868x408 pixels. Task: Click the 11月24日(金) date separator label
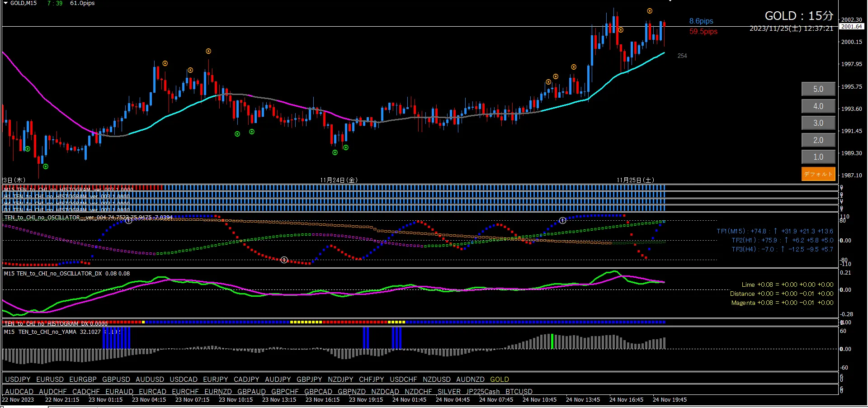click(x=339, y=180)
